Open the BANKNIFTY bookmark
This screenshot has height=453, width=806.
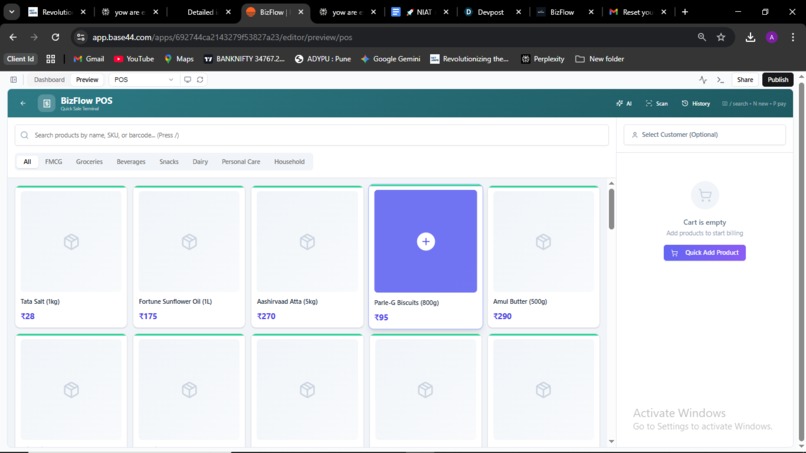pyautogui.click(x=244, y=59)
